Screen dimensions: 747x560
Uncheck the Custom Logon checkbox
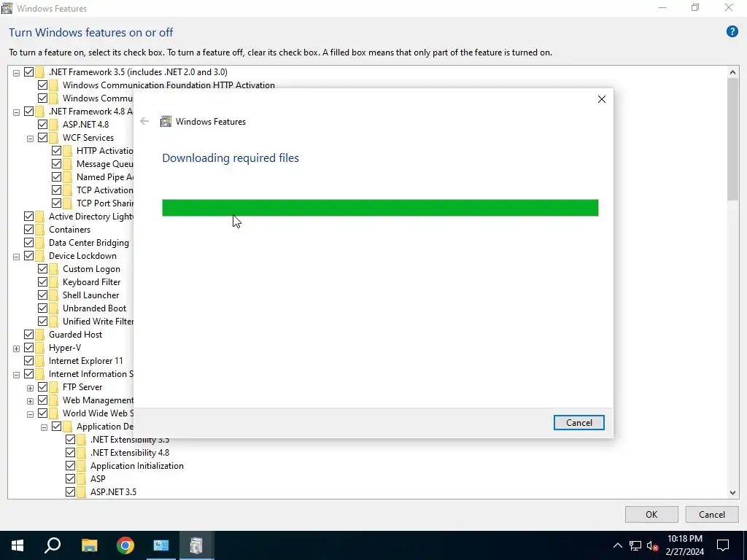click(42, 269)
